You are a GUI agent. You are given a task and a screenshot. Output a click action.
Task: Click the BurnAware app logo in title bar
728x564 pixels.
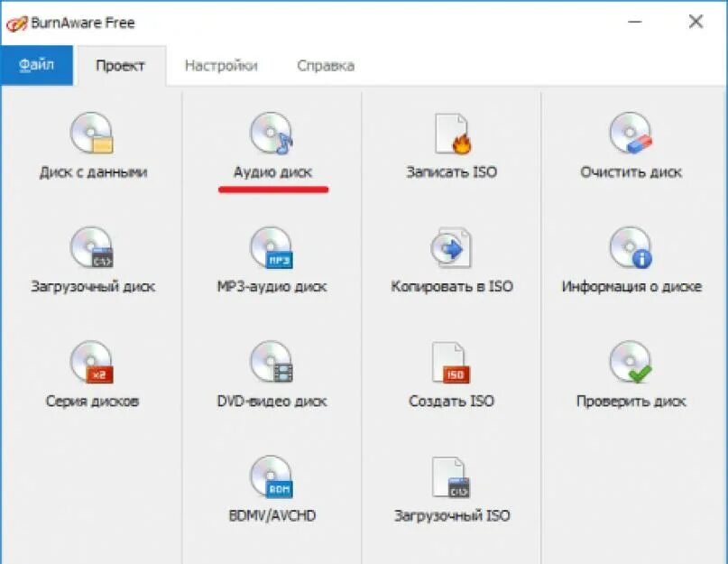point(17,23)
